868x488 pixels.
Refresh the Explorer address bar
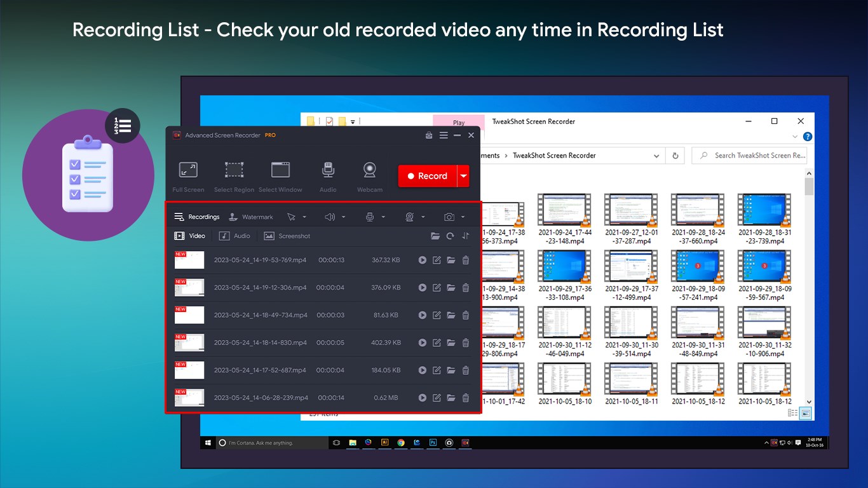pos(675,155)
